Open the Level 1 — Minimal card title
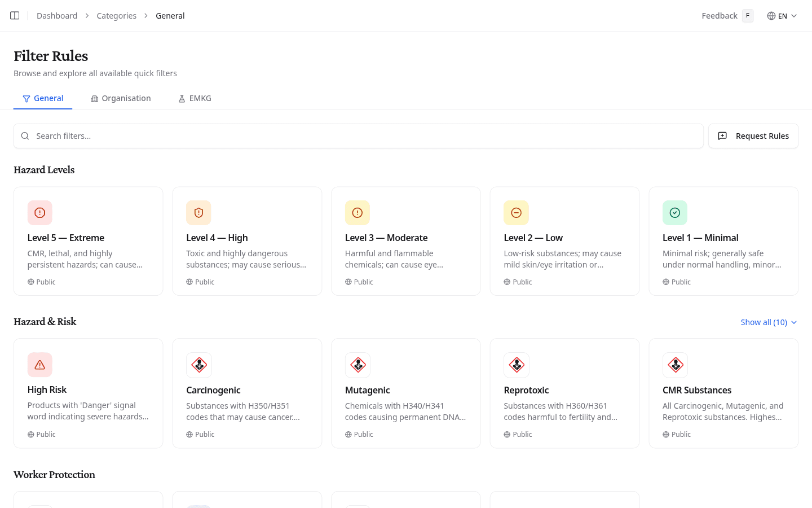812x508 pixels. pyautogui.click(x=700, y=238)
